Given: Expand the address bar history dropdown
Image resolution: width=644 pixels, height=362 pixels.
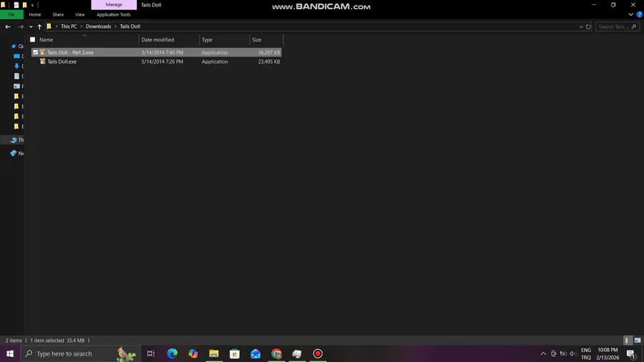Looking at the screenshot, I should (x=581, y=26).
